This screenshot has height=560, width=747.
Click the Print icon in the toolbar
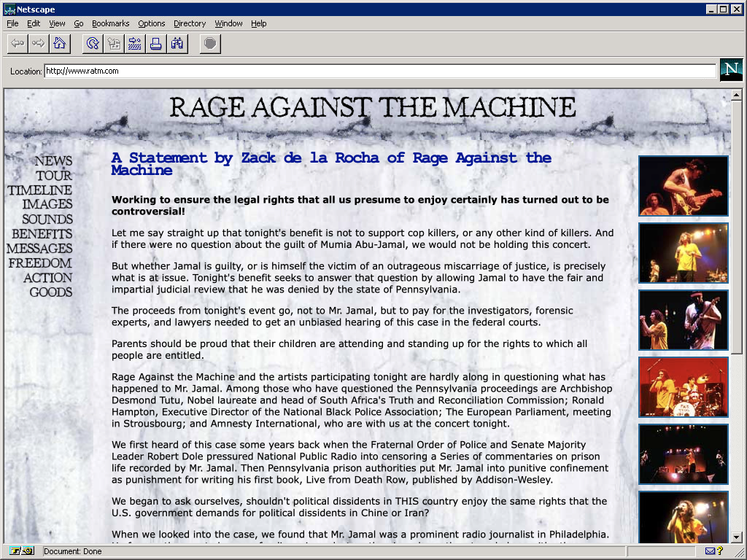coord(155,44)
